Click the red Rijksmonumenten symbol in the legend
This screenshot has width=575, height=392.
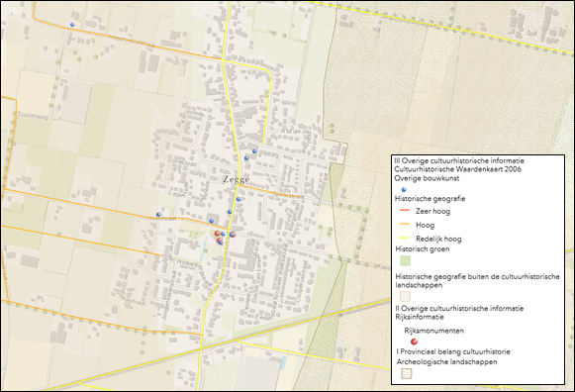[x=414, y=342]
